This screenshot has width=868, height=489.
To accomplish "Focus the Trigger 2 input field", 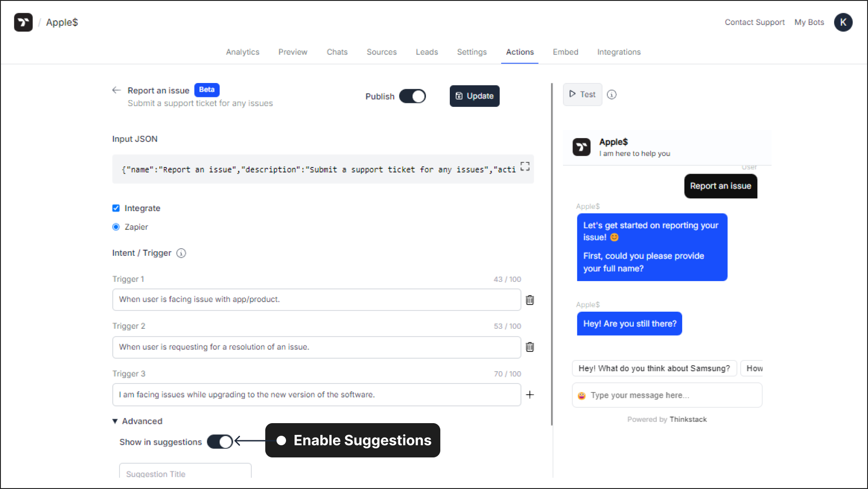I will click(x=316, y=347).
